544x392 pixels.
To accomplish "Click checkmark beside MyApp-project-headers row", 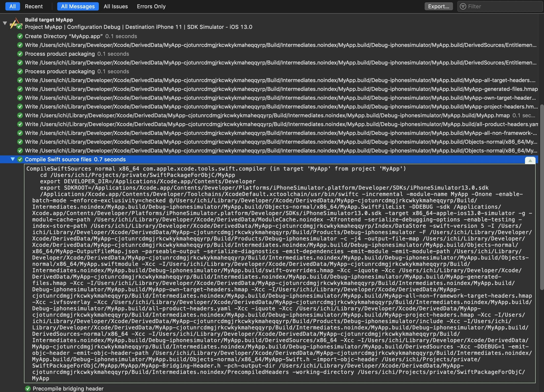I will (x=20, y=107).
